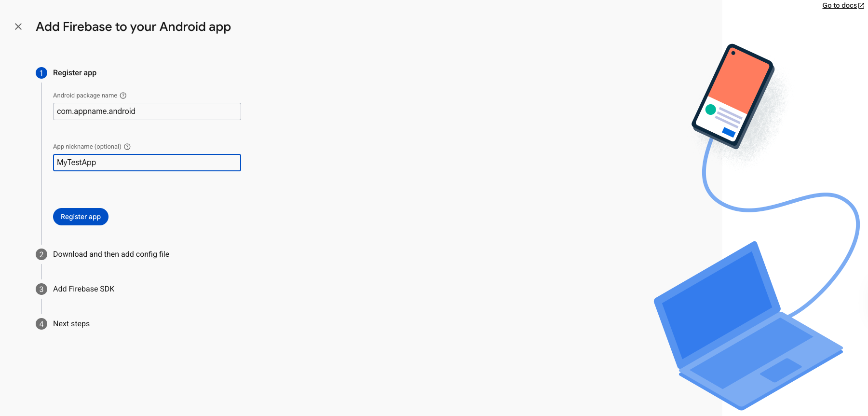868x416 pixels.
Task: Click the help icon beside Android package name
Action: (123, 96)
